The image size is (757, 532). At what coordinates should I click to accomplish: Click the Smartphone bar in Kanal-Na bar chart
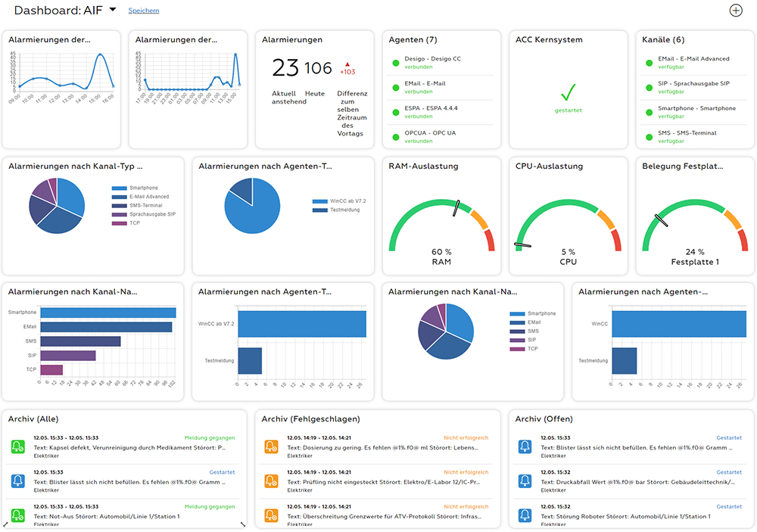point(108,313)
